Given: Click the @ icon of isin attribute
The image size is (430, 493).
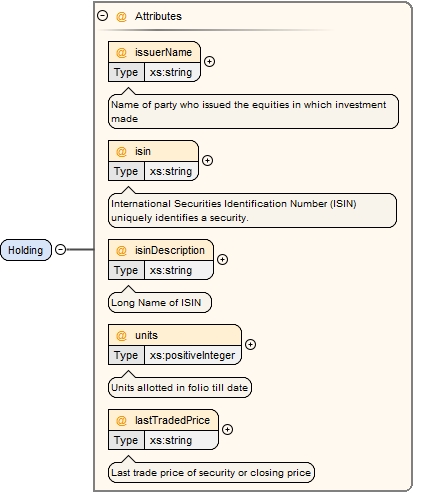Looking at the screenshot, I should point(121,151).
